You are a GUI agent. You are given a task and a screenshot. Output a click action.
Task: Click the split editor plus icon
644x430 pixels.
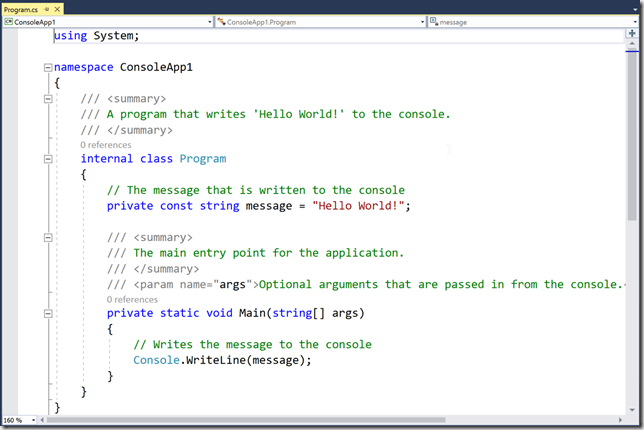pos(632,33)
